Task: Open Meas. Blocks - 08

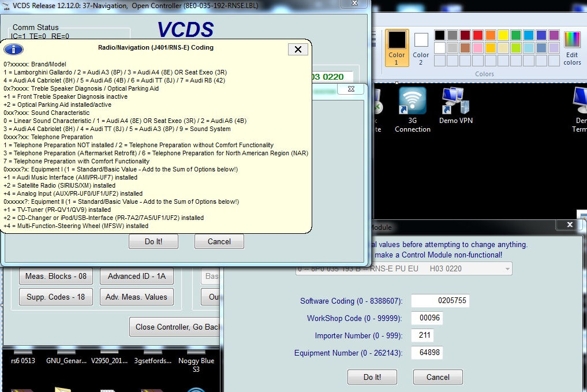Action: [x=55, y=276]
